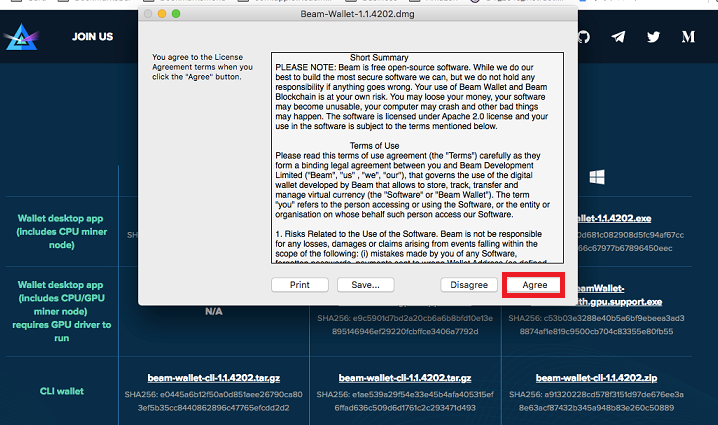Screen dimensions: 718x425
Task: Click SHA256 hash starting with c53b03e3288e
Action: click(x=596, y=325)
